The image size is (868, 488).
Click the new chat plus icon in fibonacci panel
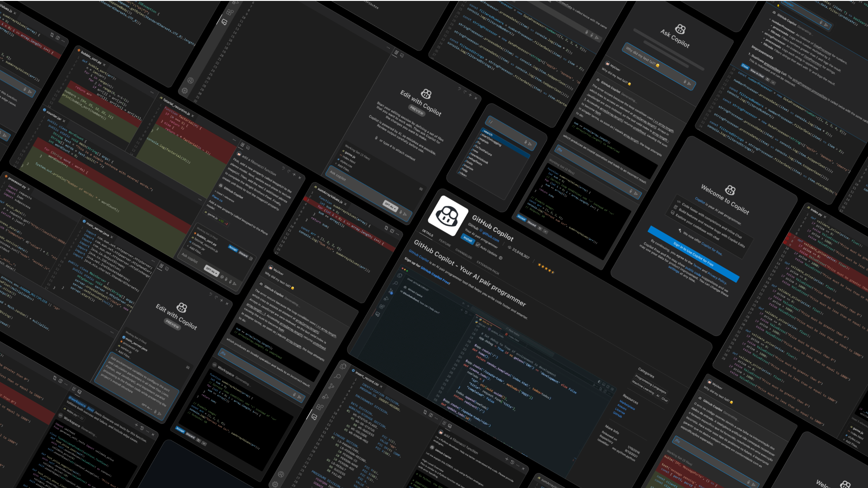(294, 175)
